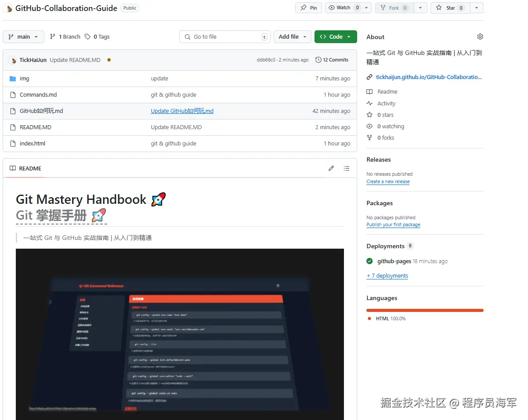Pin the repository to your profile
Image resolution: width=528 pixels, height=420 pixels.
point(308,7)
